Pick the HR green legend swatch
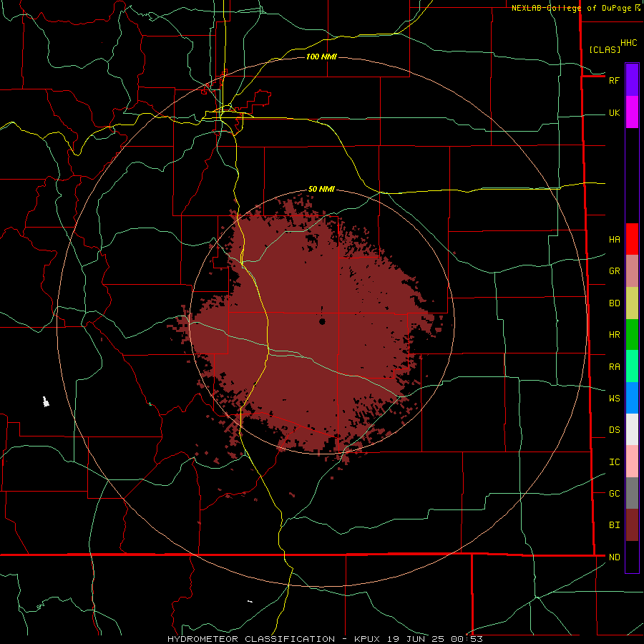 tap(632, 335)
